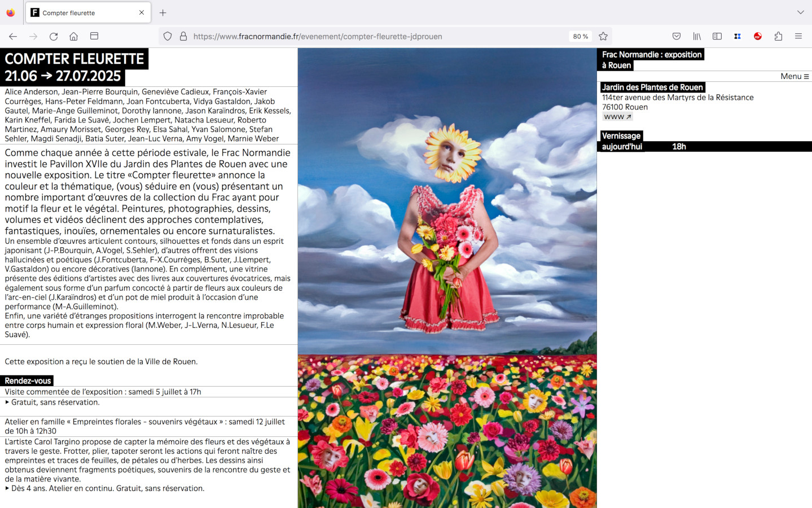Save page to Pocket
This screenshot has height=508, width=812.
click(x=677, y=36)
